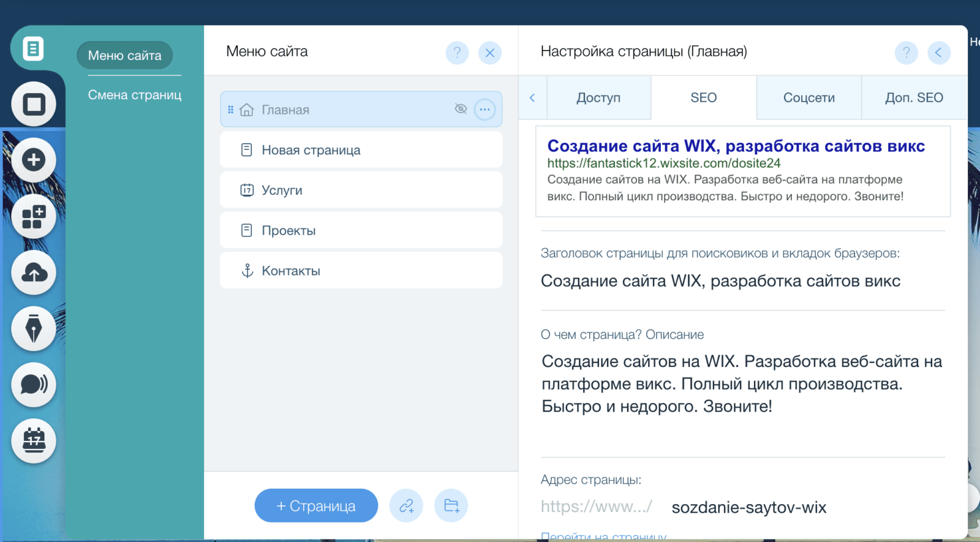Select the Главная page row
Viewport: 980px width, 542px height.
point(361,110)
